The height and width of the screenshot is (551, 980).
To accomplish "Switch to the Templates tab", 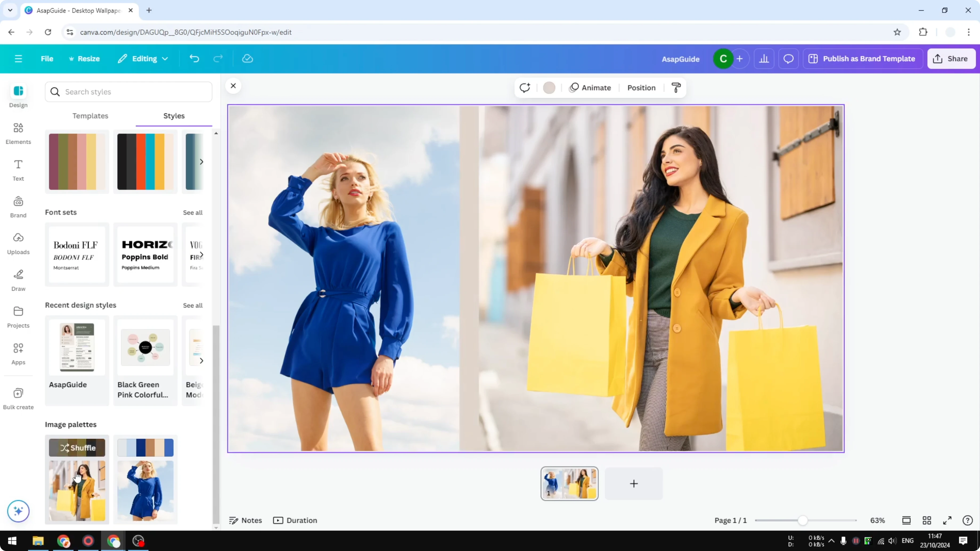I will (90, 116).
